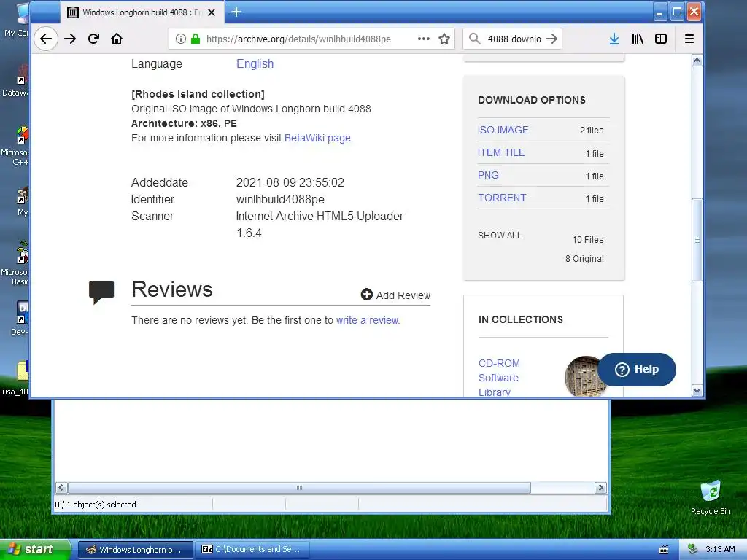Follow the 'write a review' link
This screenshot has width=747, height=560.
pyautogui.click(x=368, y=320)
